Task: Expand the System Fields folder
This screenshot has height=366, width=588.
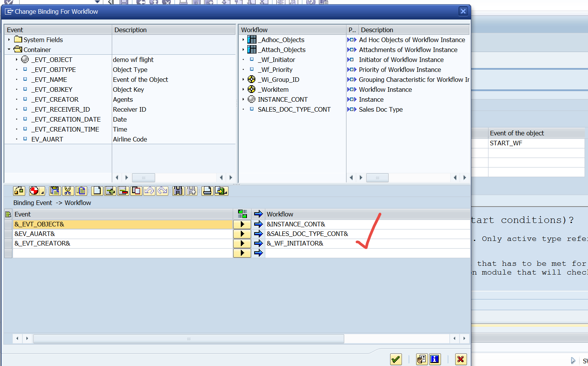Action: pos(9,40)
